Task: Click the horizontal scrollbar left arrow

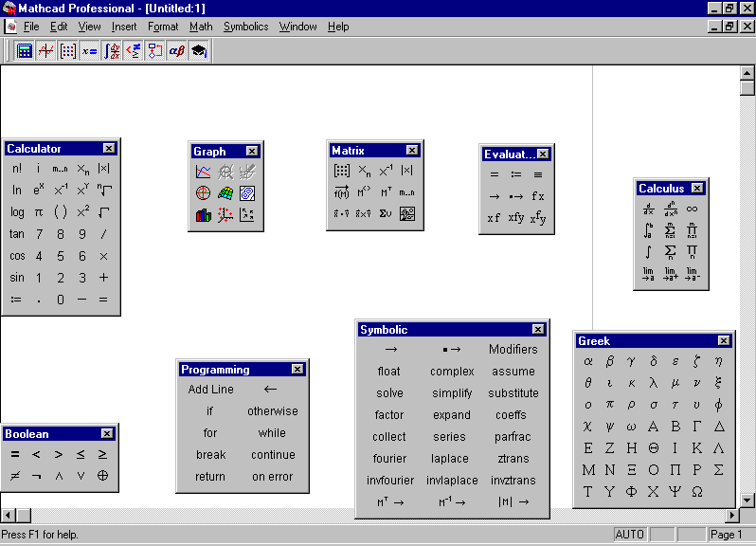Action: [8, 515]
